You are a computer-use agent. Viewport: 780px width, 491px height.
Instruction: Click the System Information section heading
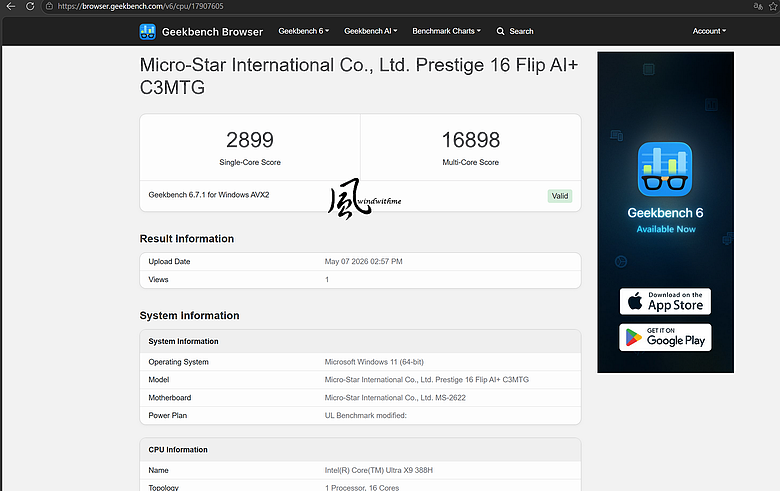tap(189, 316)
